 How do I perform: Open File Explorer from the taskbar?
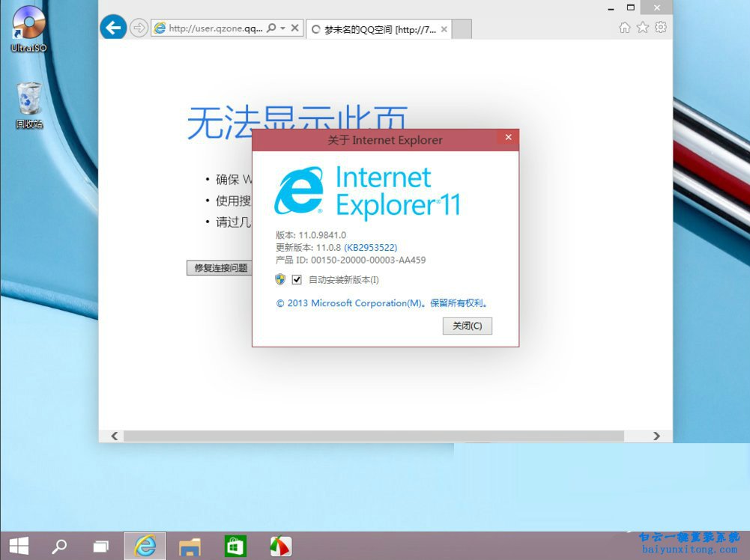tap(190, 546)
